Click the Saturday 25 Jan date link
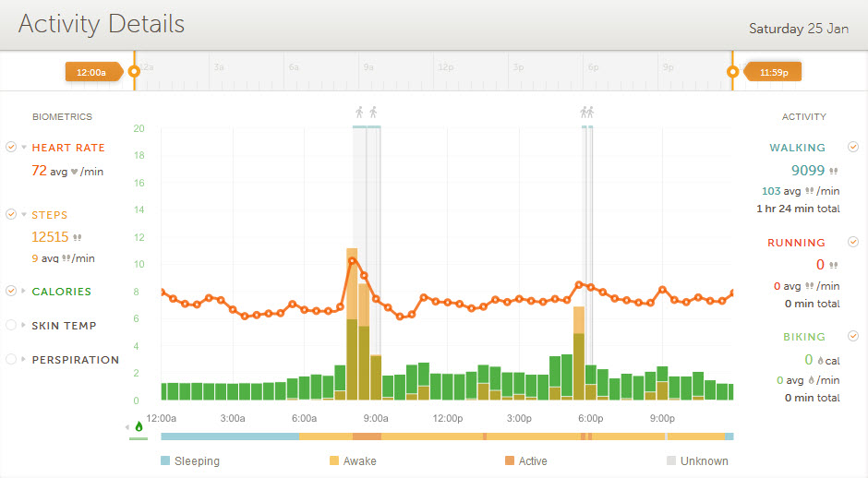This screenshot has width=868, height=478. [798, 29]
